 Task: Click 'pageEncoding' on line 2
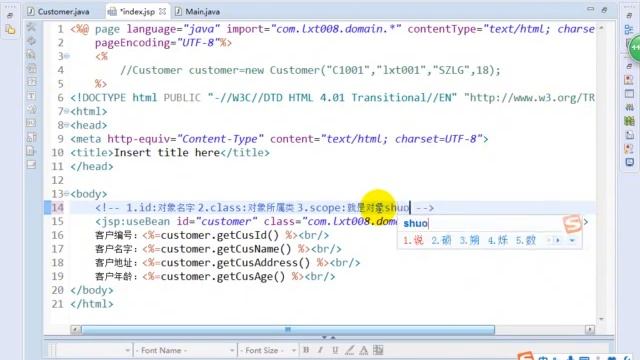(132, 42)
